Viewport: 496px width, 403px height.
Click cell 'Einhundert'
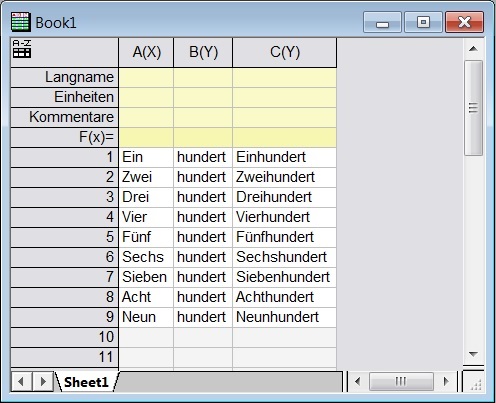pyautogui.click(x=285, y=157)
